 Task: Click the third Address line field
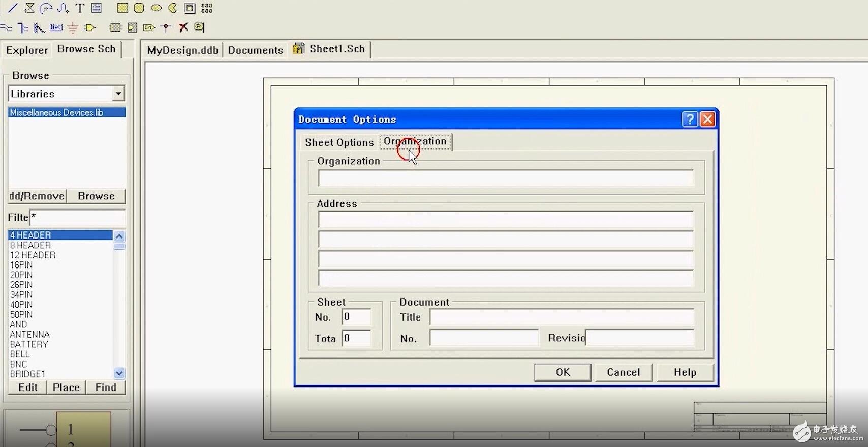(x=506, y=259)
